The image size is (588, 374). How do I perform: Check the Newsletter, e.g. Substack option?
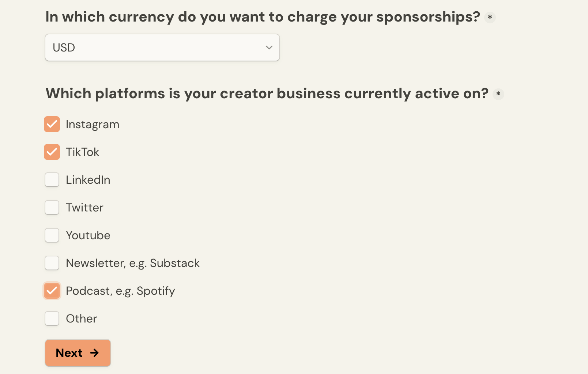point(52,263)
